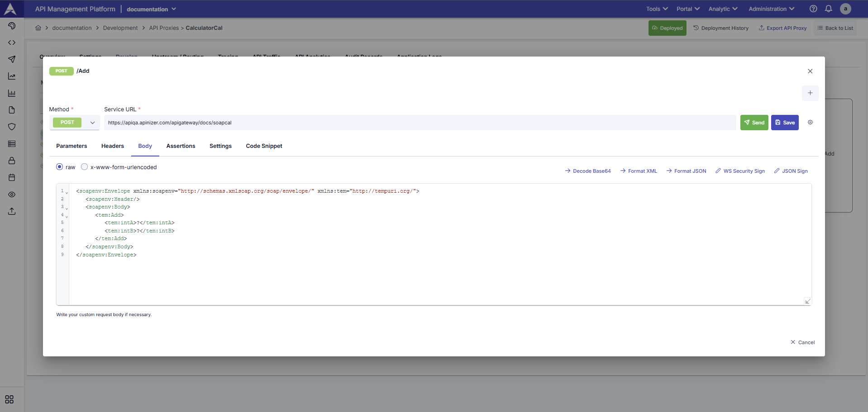Collapse the code fold at line 3

coord(67,208)
